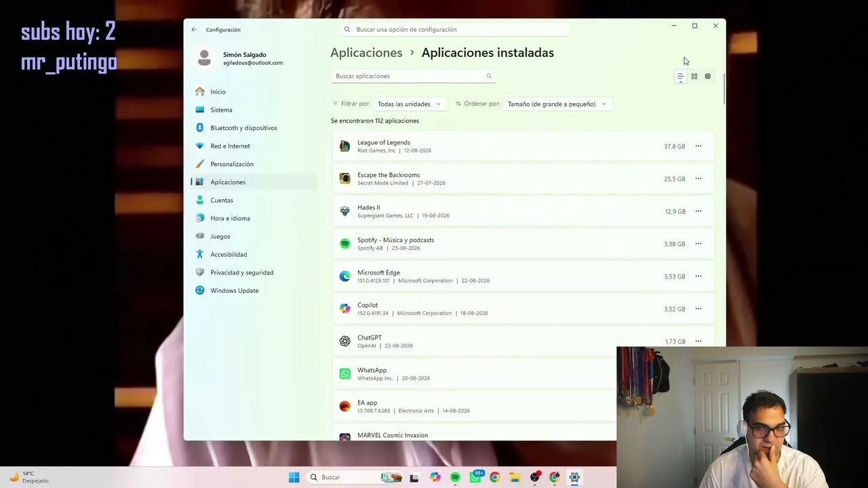Click the '3,98 GB' size value
The height and width of the screenshot is (488, 868).
[x=675, y=244]
